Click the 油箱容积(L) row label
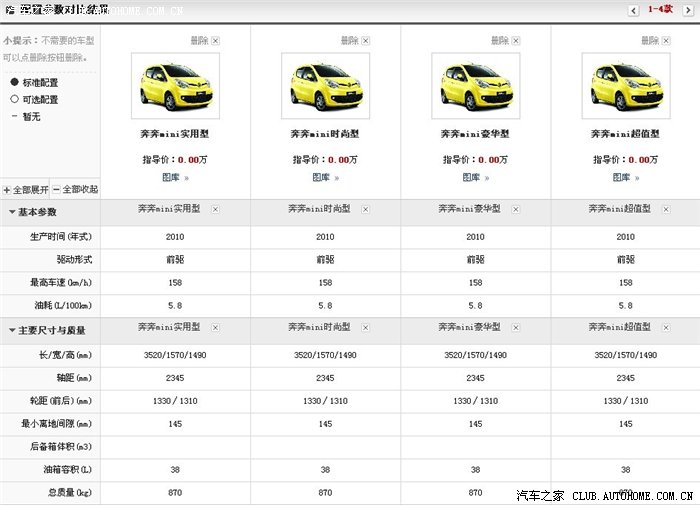This screenshot has height=505, width=700. [x=68, y=470]
